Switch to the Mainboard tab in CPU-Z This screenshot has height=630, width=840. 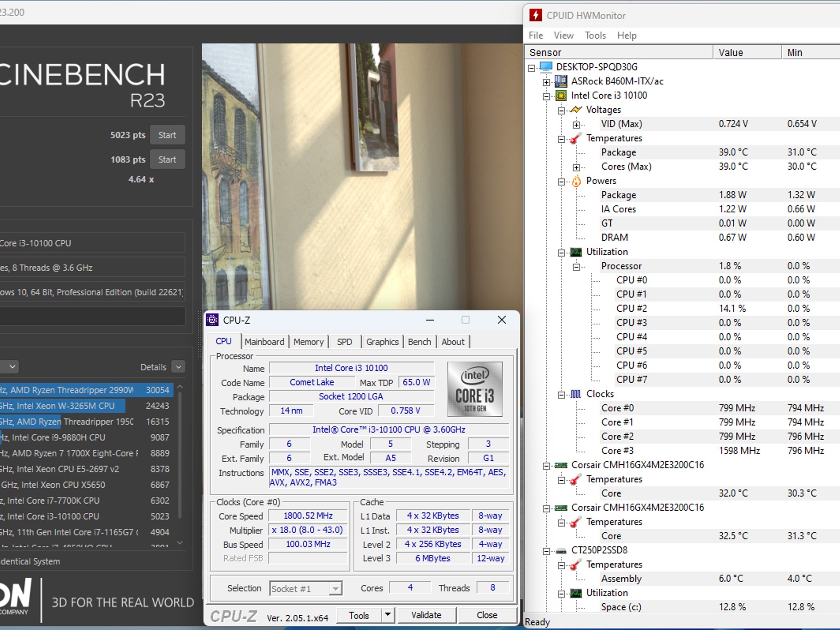point(264,342)
